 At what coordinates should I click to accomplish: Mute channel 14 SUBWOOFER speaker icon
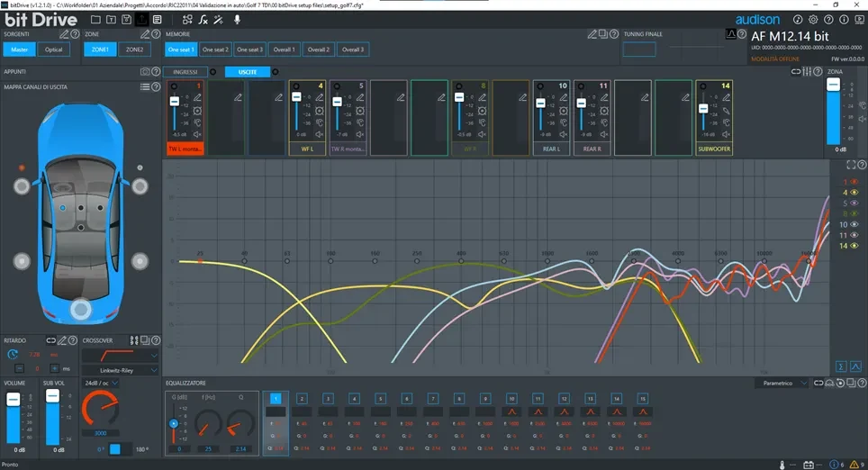(x=726, y=134)
